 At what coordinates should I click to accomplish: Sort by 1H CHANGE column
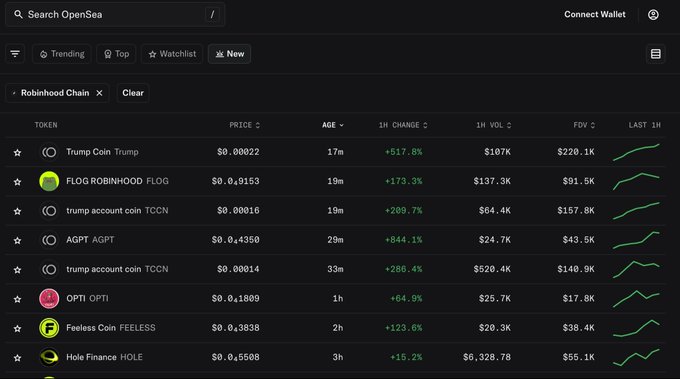coord(403,125)
